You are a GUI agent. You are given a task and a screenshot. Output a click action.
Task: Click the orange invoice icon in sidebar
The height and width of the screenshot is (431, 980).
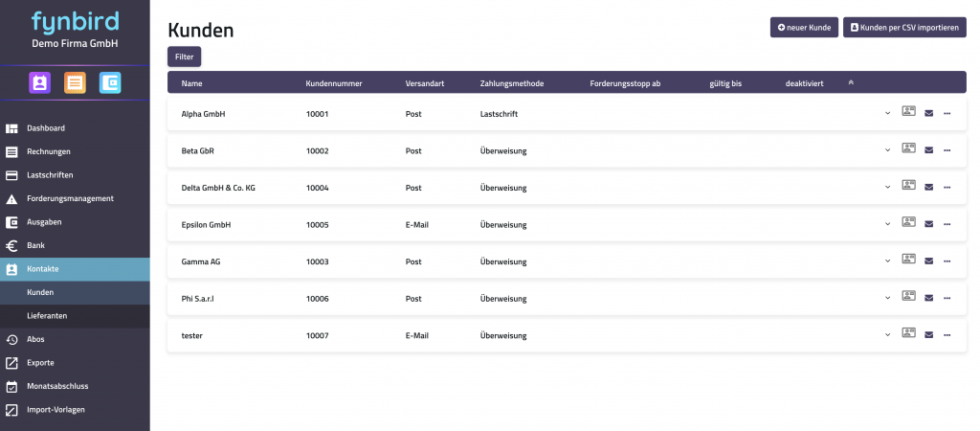click(75, 82)
